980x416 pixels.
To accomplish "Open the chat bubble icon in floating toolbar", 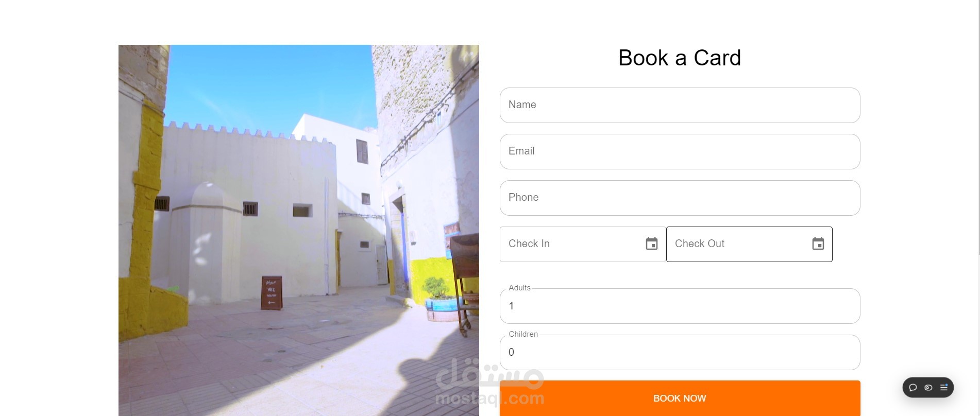I will click(913, 388).
